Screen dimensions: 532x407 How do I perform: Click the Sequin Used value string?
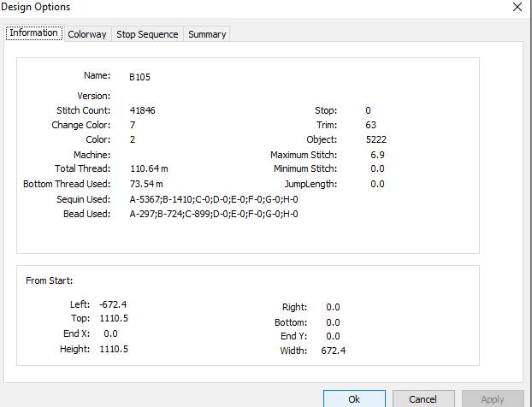(214, 199)
